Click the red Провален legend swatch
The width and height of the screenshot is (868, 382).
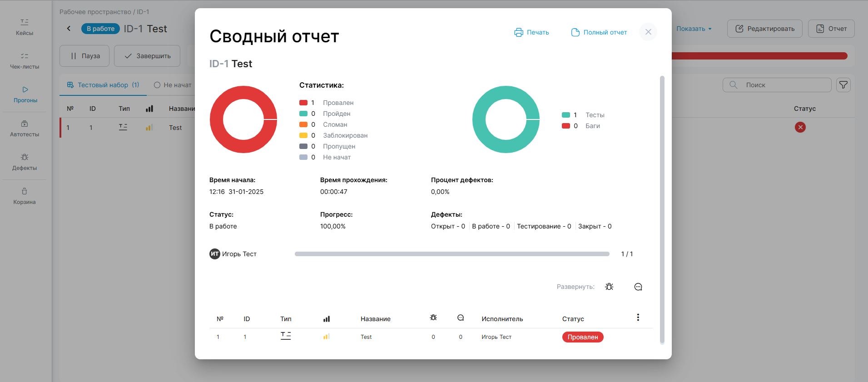pos(303,103)
